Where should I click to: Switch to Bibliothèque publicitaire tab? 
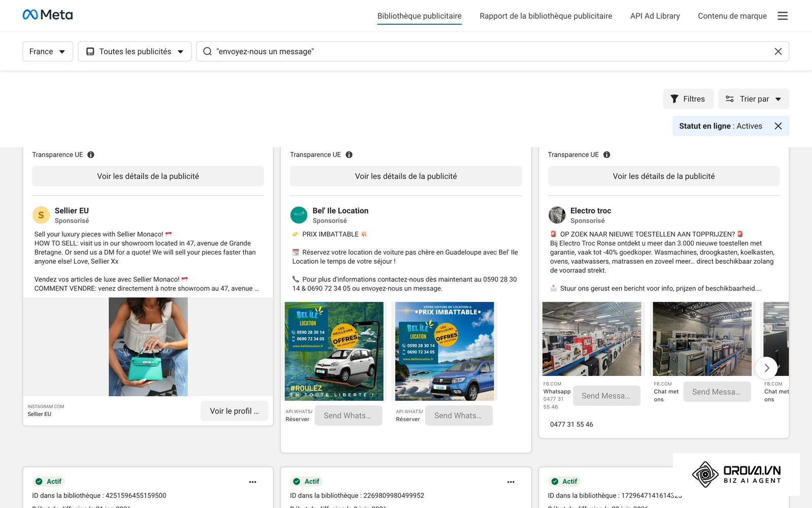click(x=419, y=16)
